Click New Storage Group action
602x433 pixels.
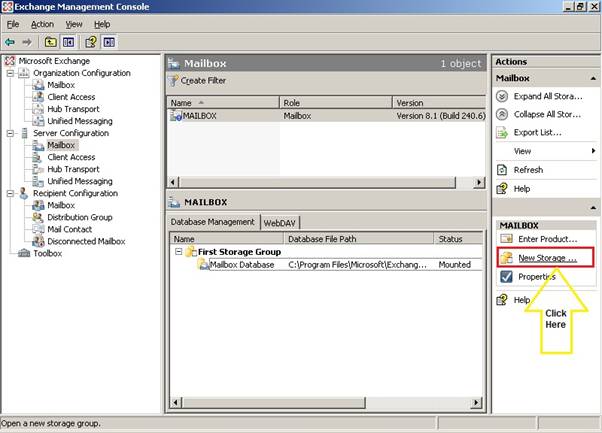tap(547, 258)
